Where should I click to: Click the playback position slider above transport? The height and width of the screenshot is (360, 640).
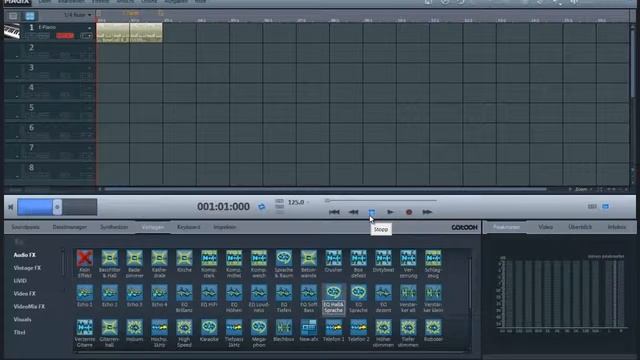click(x=380, y=200)
